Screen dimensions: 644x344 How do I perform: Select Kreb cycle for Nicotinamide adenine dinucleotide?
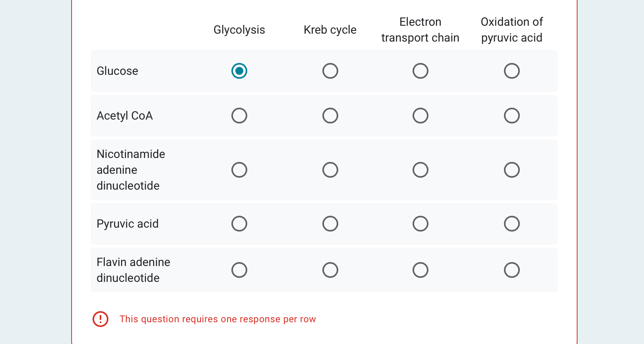tap(330, 169)
